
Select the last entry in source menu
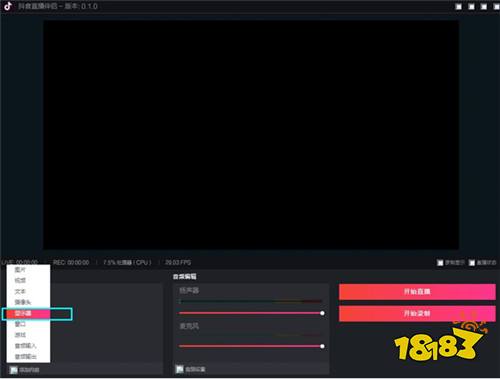pyautogui.click(x=28, y=356)
